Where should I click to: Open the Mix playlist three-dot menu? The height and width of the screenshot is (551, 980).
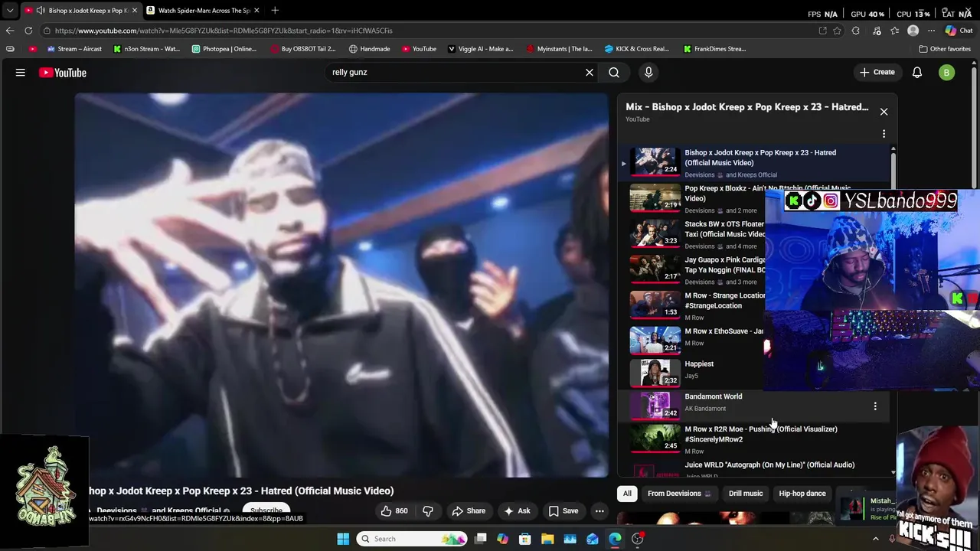tap(884, 134)
